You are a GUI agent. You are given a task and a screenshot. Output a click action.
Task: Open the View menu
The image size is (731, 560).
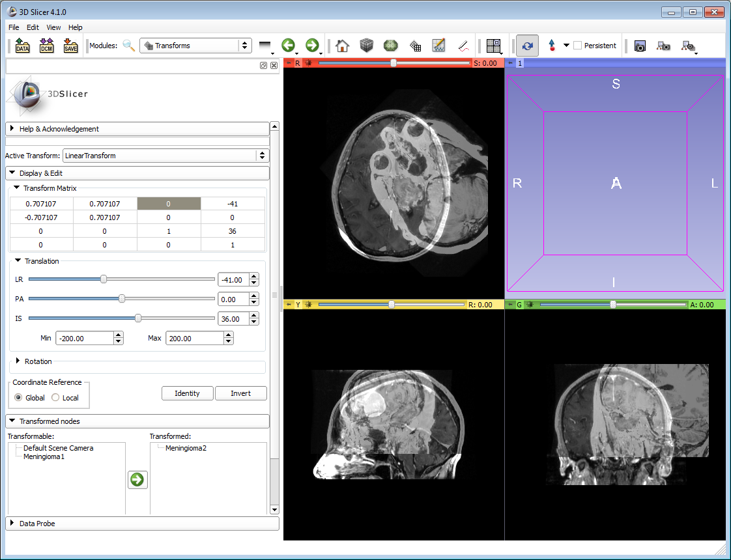coord(53,27)
